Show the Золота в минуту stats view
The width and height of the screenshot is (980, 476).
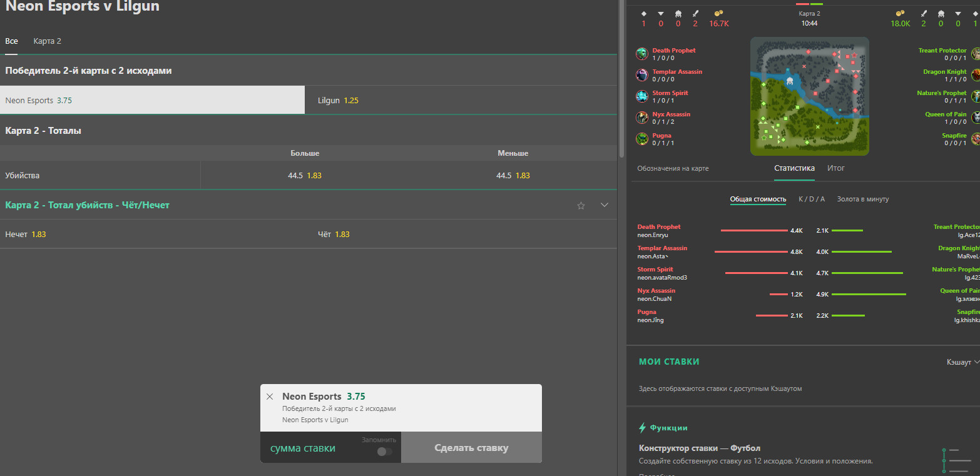click(862, 200)
